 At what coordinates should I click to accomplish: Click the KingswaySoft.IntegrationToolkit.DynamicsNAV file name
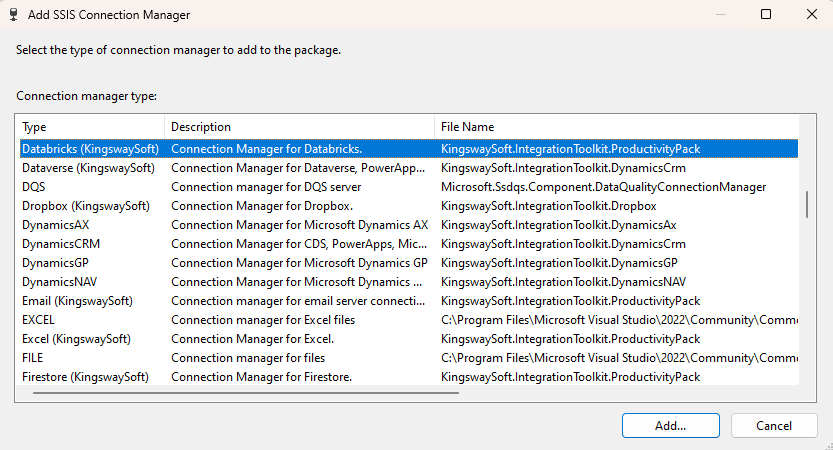564,282
